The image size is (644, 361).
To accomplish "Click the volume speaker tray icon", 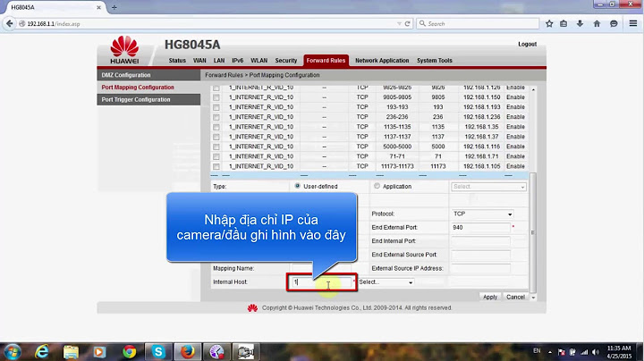I will pos(596,352).
